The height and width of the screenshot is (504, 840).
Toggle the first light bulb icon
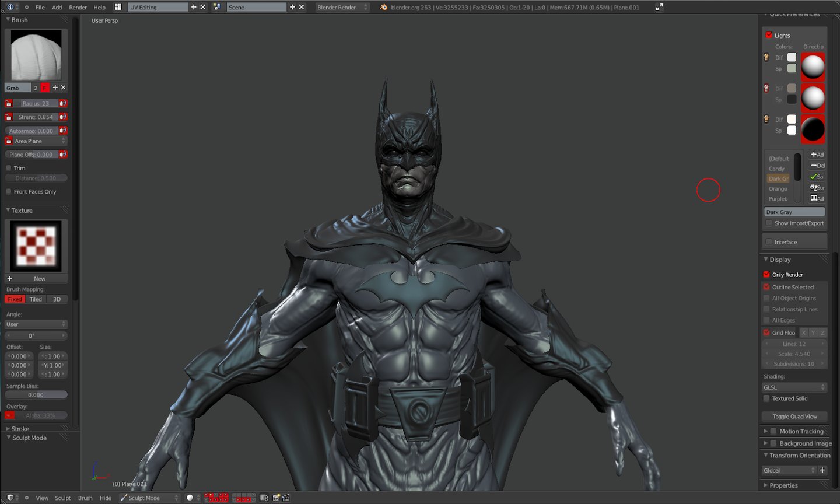click(766, 57)
